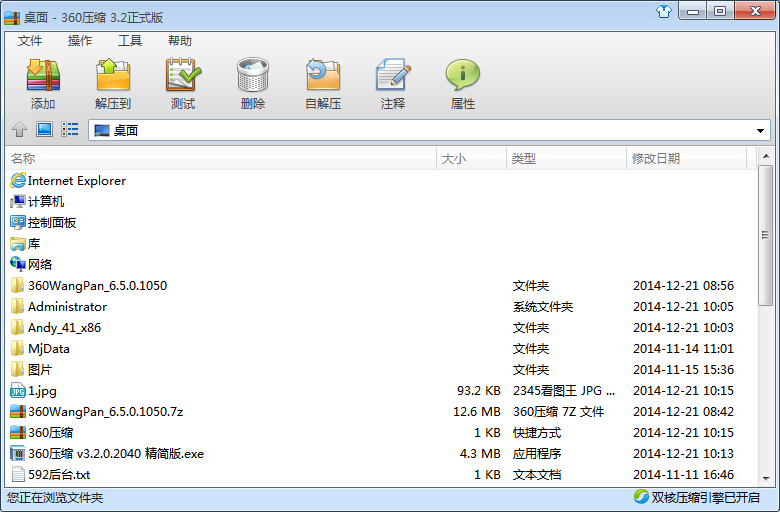Click the 库 library icon

[18, 244]
